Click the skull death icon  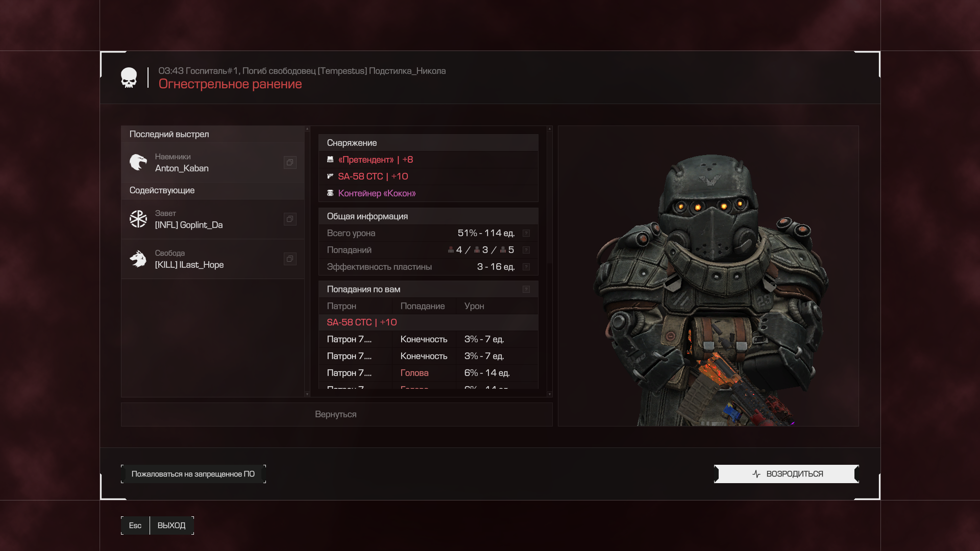coord(129,78)
